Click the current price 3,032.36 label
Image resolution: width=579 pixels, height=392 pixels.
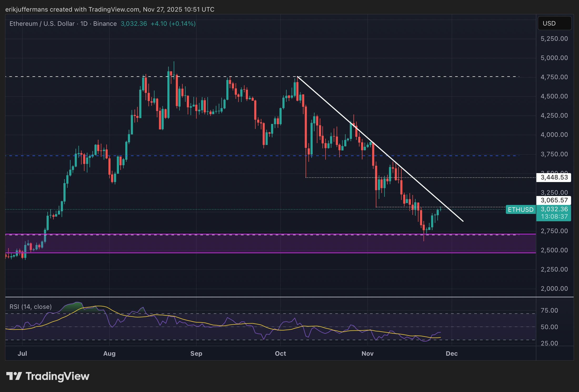point(554,209)
